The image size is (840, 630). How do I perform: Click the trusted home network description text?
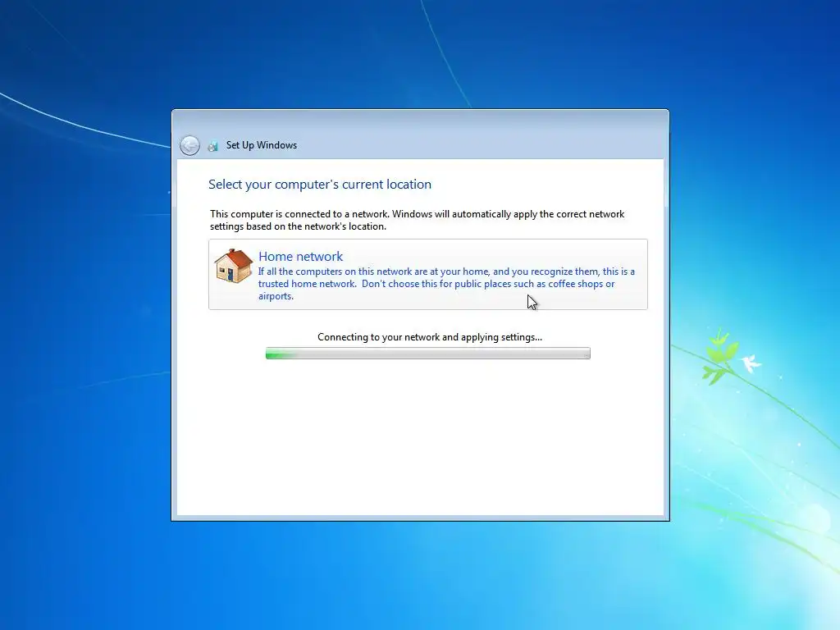pos(446,283)
